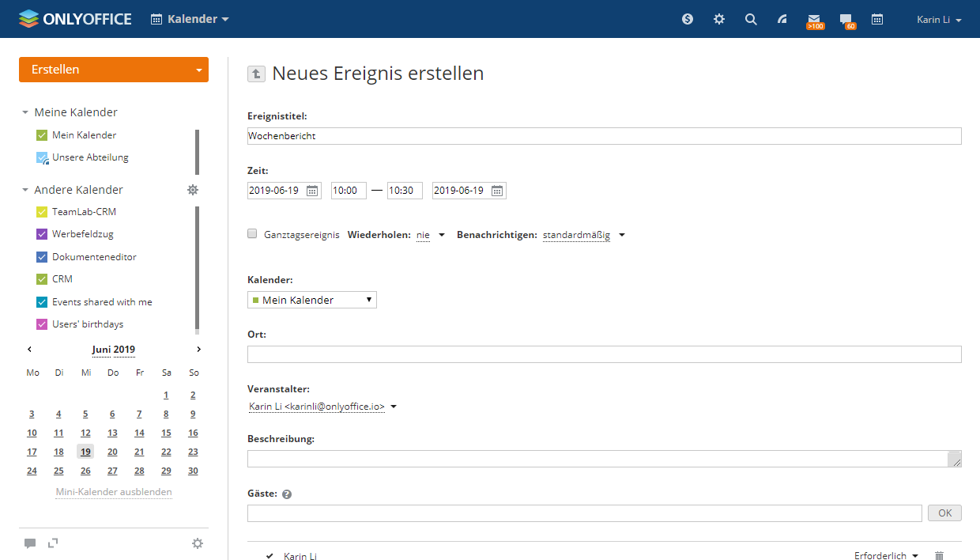Open the mail icon in header
Viewport: 980px width, 560px height.
(814, 19)
